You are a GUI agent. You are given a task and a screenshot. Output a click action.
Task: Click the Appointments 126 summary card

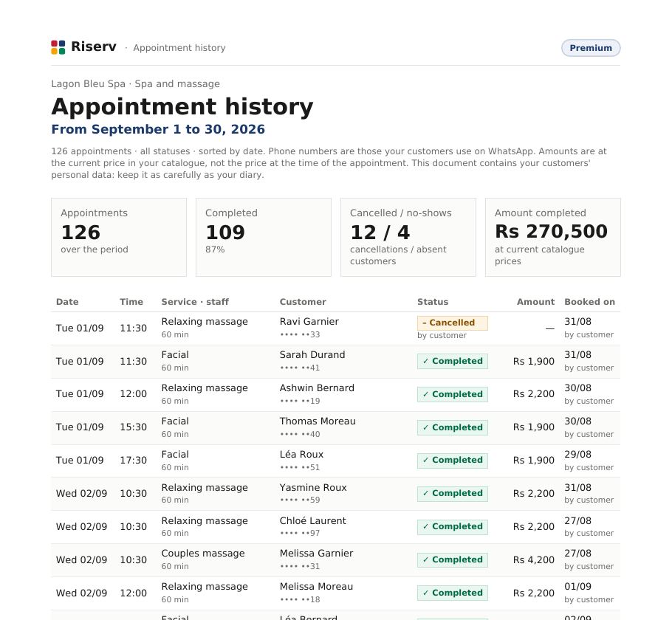click(119, 237)
